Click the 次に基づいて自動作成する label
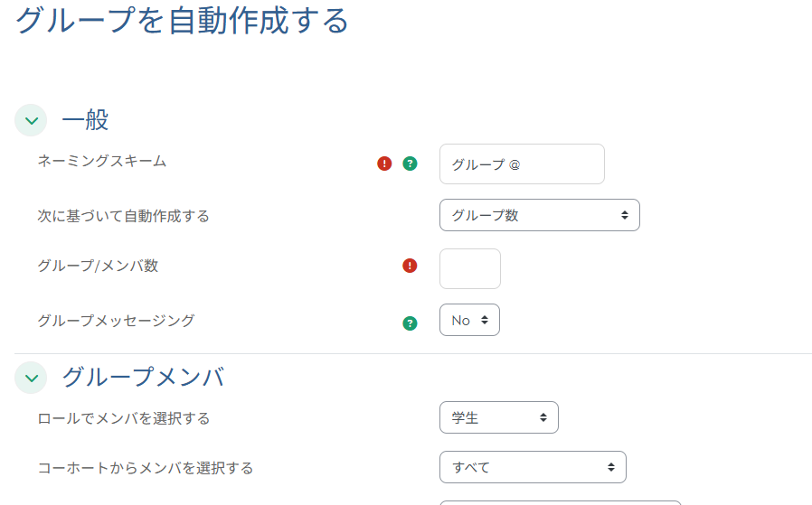 tap(123, 216)
